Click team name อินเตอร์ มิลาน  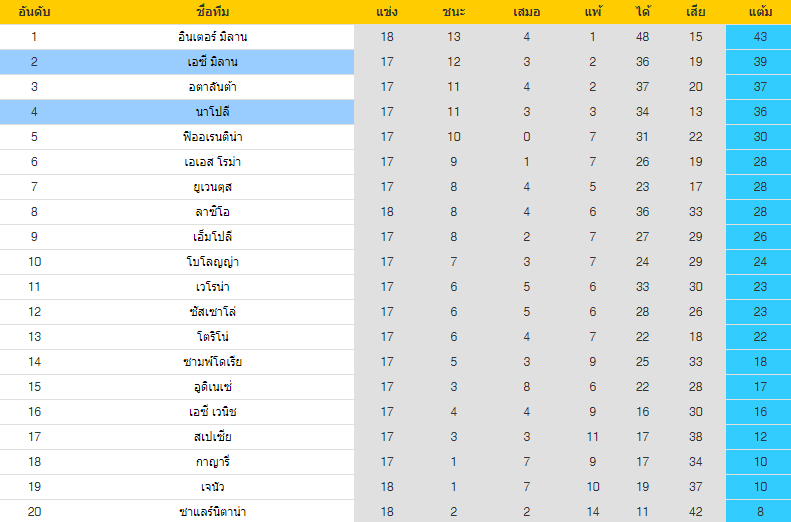pos(211,37)
